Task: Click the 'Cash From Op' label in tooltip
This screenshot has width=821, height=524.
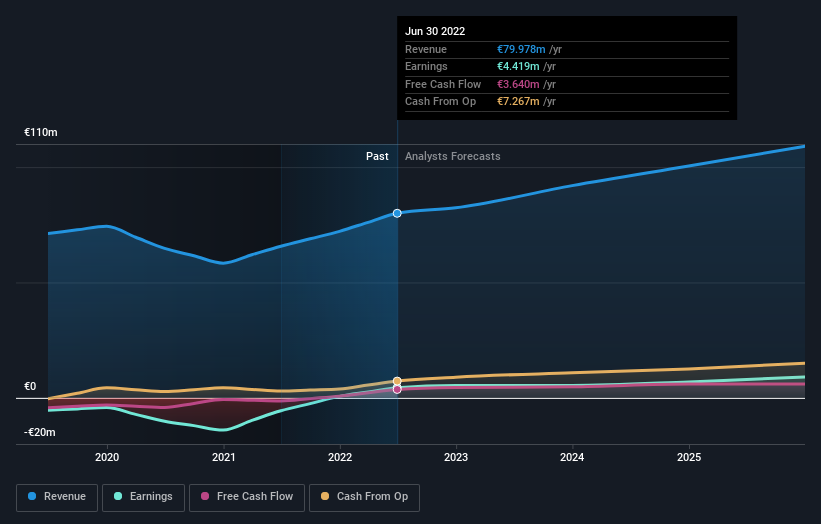Action: point(440,102)
